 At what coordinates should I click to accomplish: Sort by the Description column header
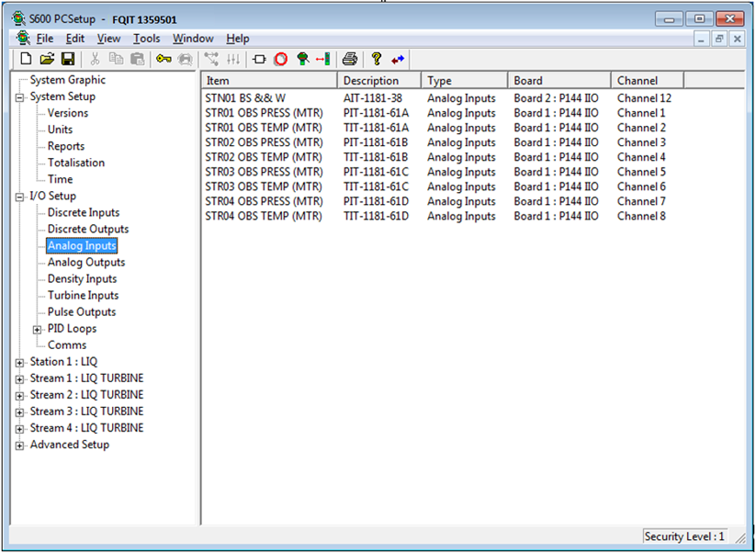[x=379, y=81]
